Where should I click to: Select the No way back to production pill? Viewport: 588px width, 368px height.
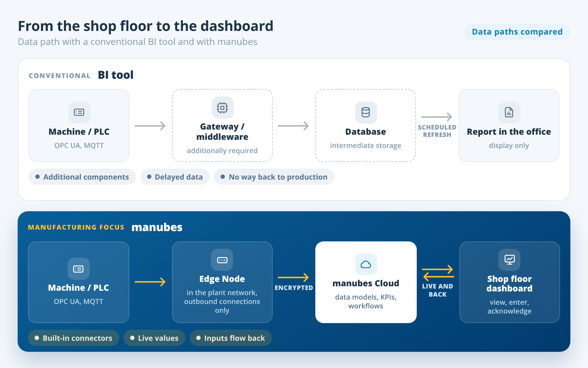(x=274, y=177)
